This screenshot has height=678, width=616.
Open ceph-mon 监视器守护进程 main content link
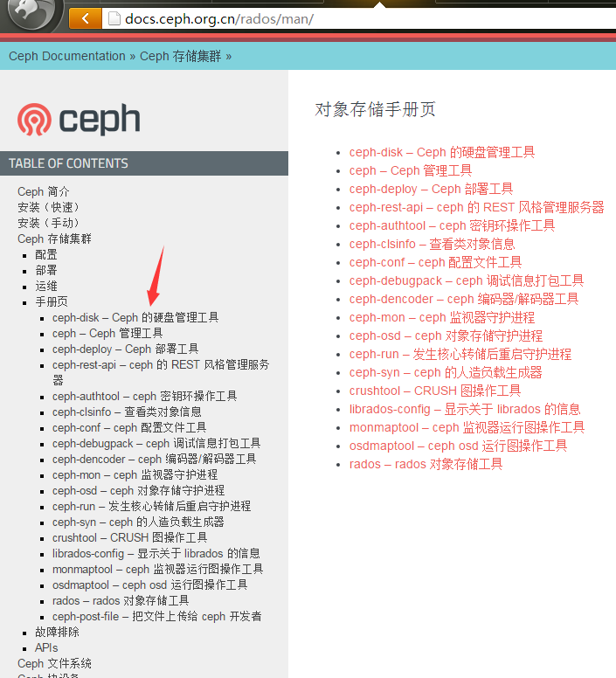(441, 317)
